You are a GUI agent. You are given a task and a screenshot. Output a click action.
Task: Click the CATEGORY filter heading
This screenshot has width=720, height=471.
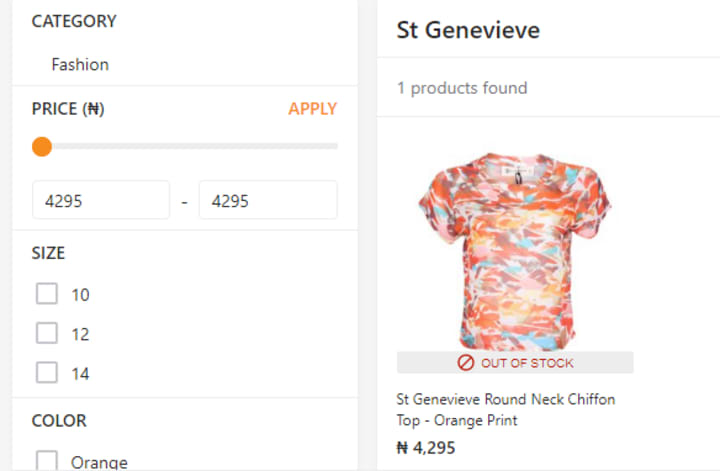(x=74, y=21)
